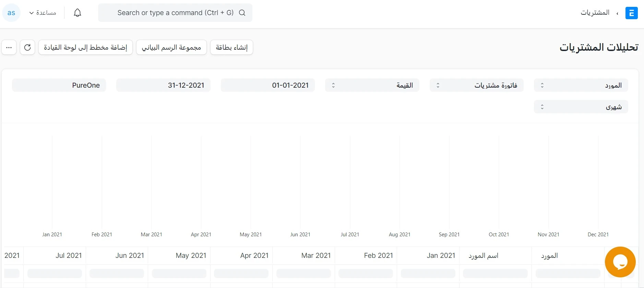Click the إنشاء بطاقة button
The height and width of the screenshot is (288, 644).
pos(231,47)
